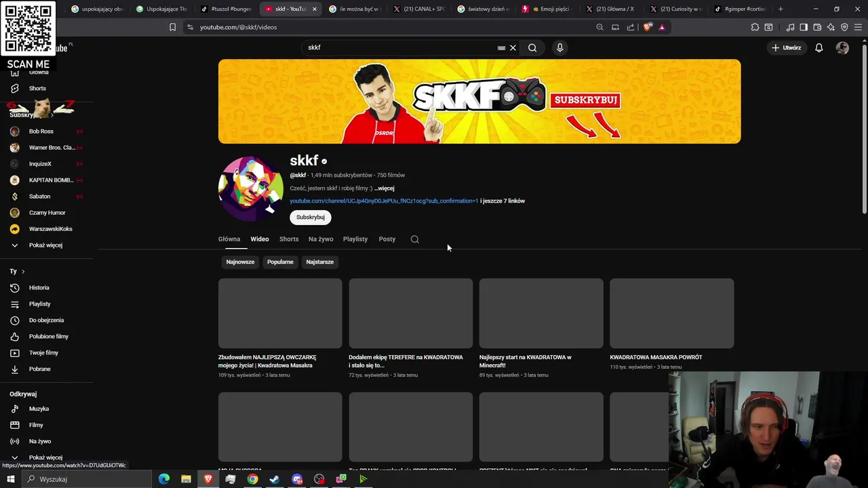Click the thumbnail of Dodałem ekipę TEREFERE video

tap(410, 313)
